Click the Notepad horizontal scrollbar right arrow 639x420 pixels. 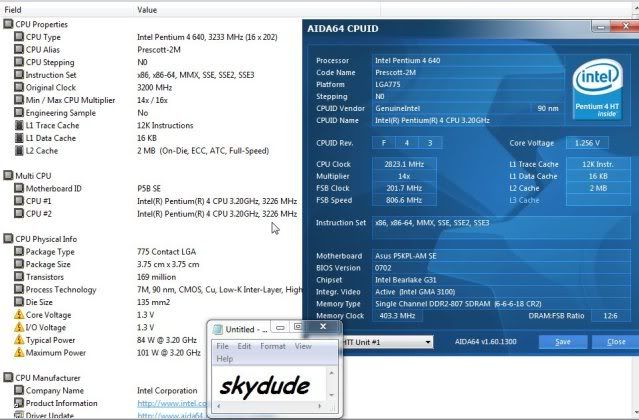pyautogui.click(x=320, y=406)
